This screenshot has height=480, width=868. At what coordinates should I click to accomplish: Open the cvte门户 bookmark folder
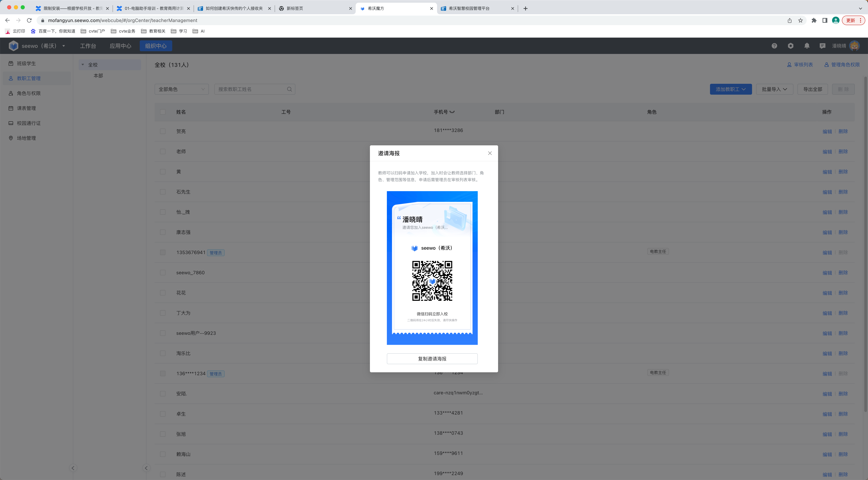(93, 31)
